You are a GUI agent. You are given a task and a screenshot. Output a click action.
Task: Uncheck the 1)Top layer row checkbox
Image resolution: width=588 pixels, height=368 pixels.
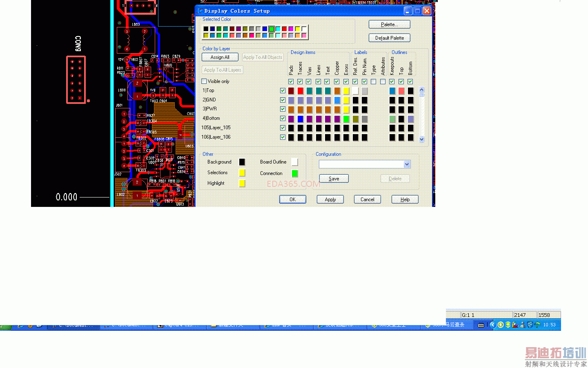[x=283, y=91]
